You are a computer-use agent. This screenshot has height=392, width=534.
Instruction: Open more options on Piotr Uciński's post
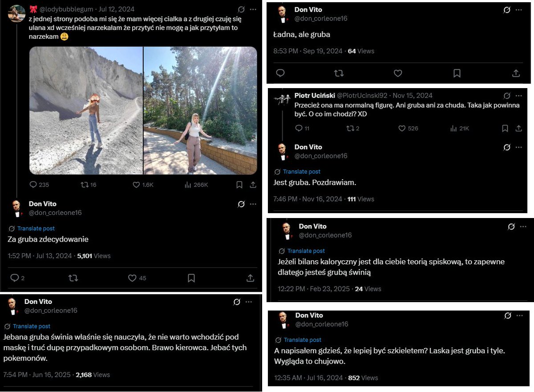(x=518, y=96)
